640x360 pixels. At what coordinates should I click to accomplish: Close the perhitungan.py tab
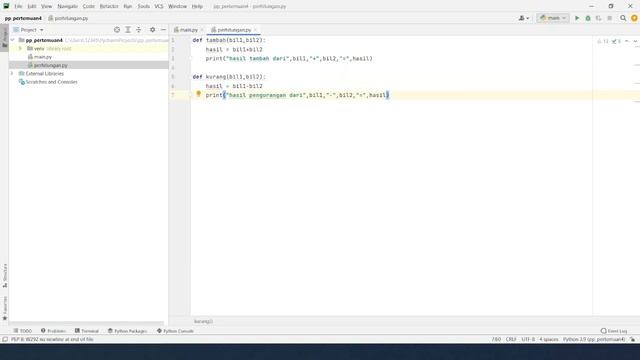pos(256,30)
